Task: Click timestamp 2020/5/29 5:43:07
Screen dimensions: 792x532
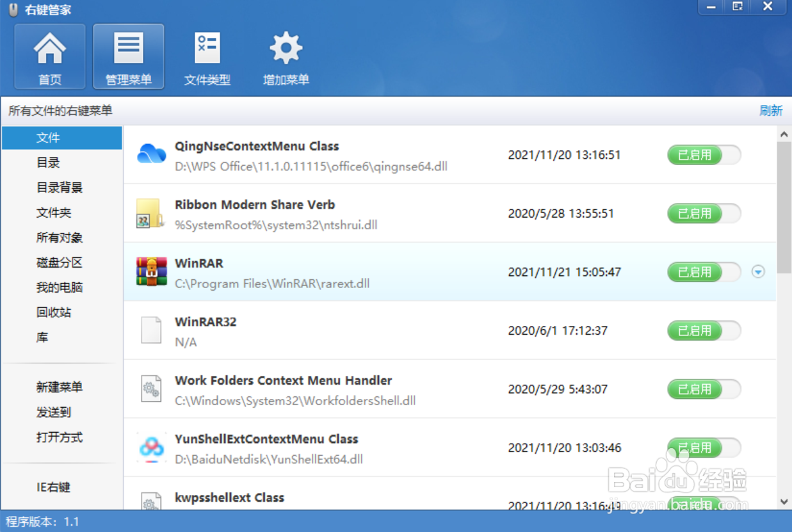Action: click(x=558, y=389)
